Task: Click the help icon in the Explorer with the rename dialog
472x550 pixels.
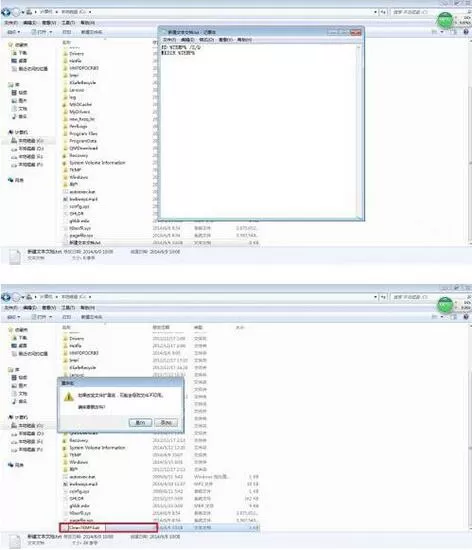Action: click(x=466, y=317)
